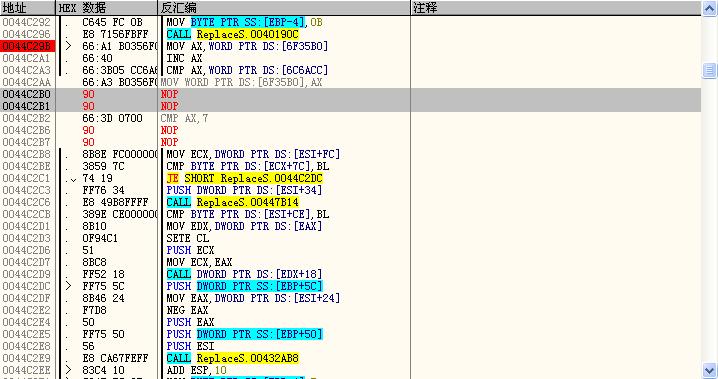Image resolution: width=718 pixels, height=379 pixels.
Task: Click the scrollbar up arrow
Action: 709,8
